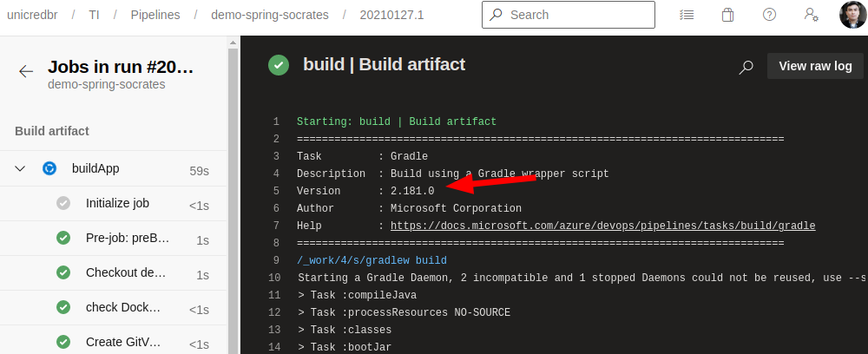Click log line 'Task : Gradle'

coord(362,156)
